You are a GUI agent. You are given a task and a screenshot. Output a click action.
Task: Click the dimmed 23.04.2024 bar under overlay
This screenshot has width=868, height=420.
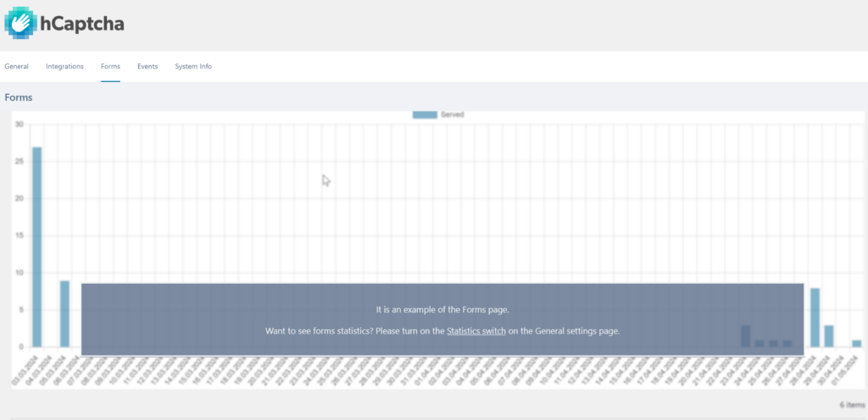[x=745, y=335]
